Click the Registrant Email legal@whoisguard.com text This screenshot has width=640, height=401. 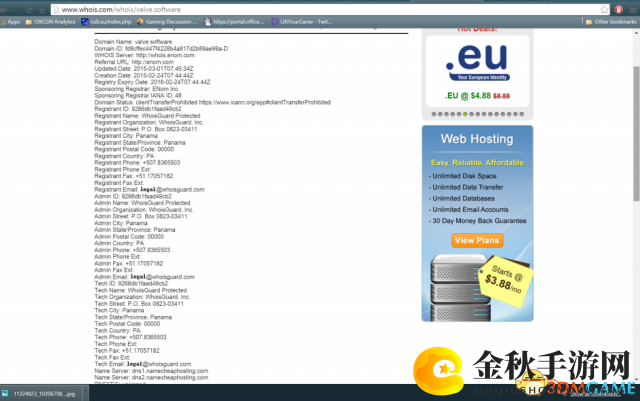click(149, 189)
